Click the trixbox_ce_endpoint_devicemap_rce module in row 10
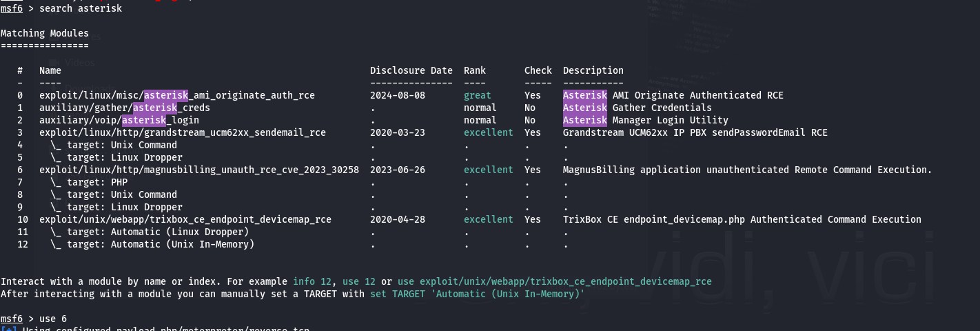 pyautogui.click(x=185, y=219)
